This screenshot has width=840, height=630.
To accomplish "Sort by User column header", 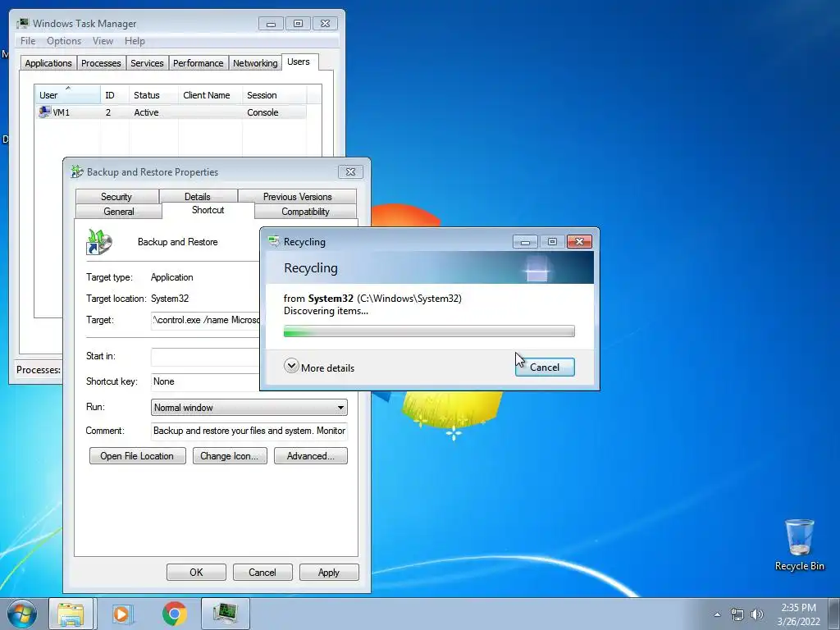I will point(67,95).
